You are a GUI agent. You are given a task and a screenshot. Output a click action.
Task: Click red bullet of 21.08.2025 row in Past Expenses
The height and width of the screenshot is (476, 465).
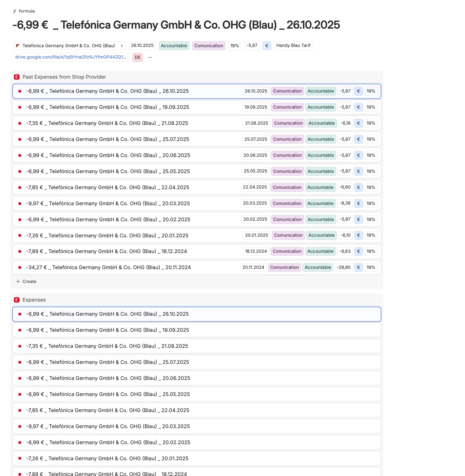pyautogui.click(x=20, y=123)
